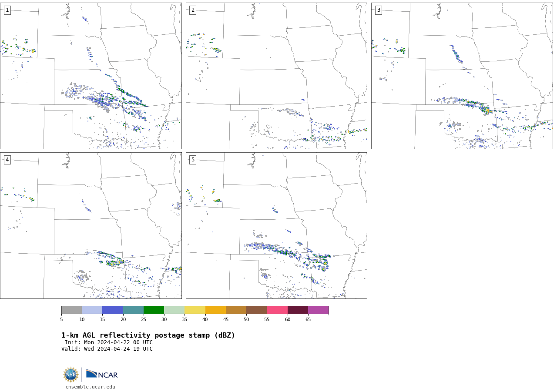Click the panel number label 2

[x=193, y=10]
